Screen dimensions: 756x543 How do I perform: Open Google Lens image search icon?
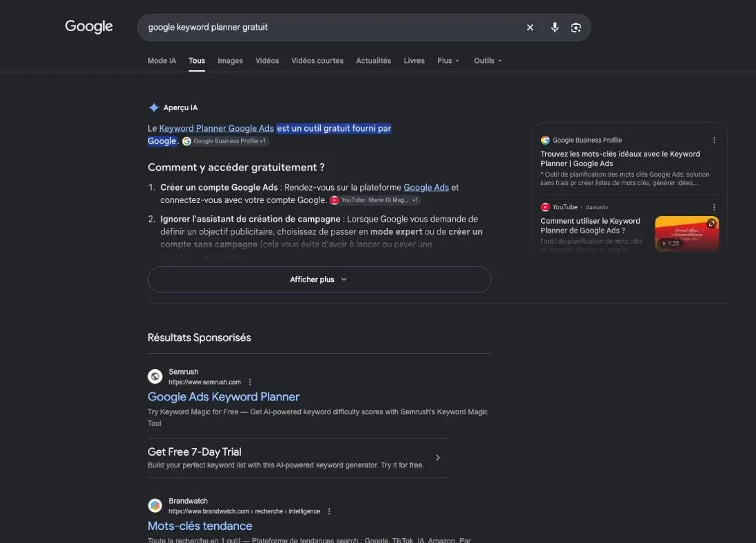tap(576, 28)
